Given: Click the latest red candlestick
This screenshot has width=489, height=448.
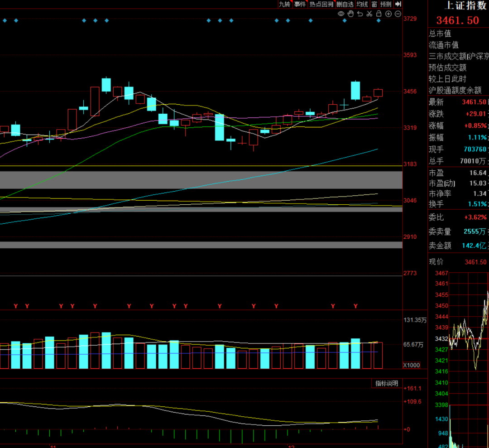Looking at the screenshot, I should (378, 93).
